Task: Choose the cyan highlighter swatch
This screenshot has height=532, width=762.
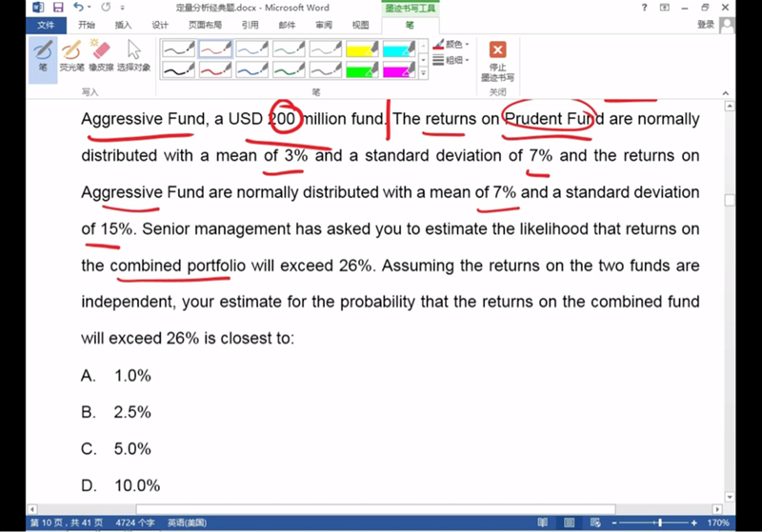Action: (398, 49)
